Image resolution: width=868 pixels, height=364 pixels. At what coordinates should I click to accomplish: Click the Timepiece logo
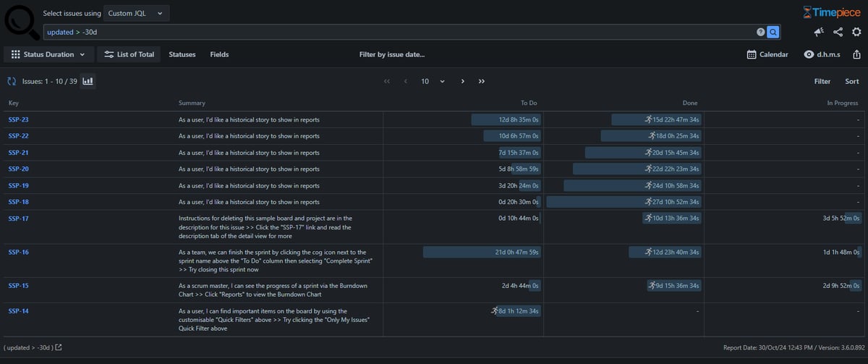[x=833, y=12]
